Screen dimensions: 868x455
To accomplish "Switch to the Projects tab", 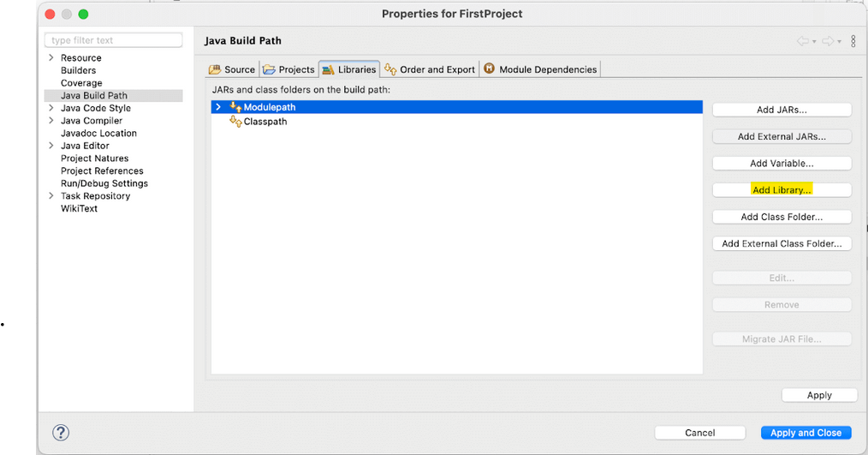I will (289, 69).
